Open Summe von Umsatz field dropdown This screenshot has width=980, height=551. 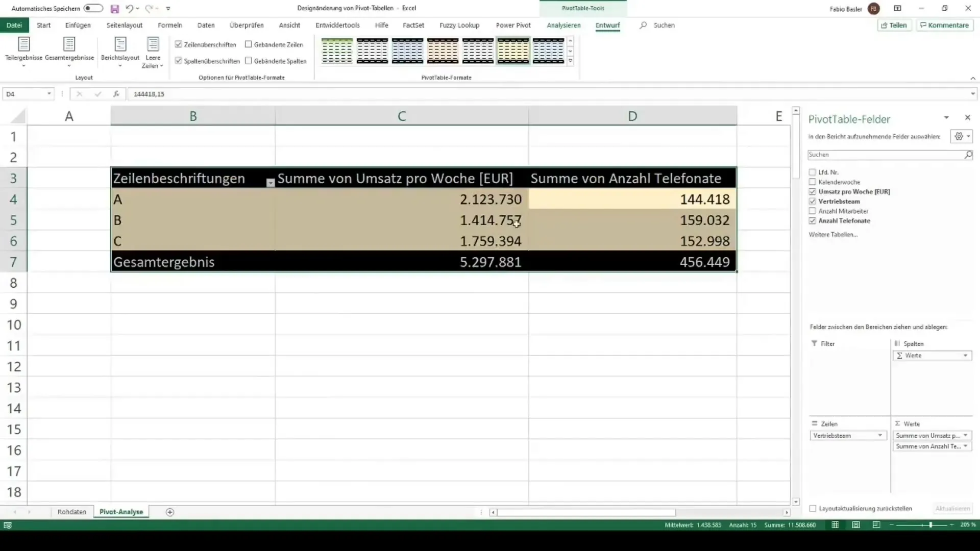(965, 436)
